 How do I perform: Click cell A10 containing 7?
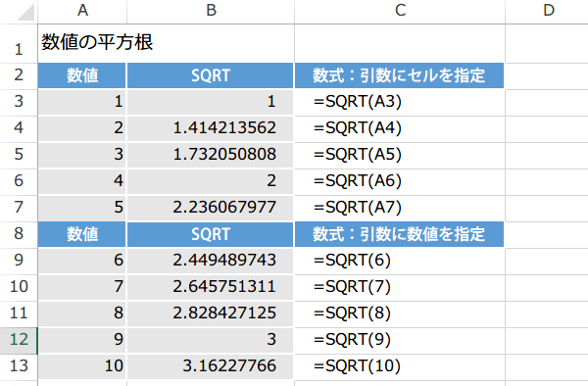(81, 287)
